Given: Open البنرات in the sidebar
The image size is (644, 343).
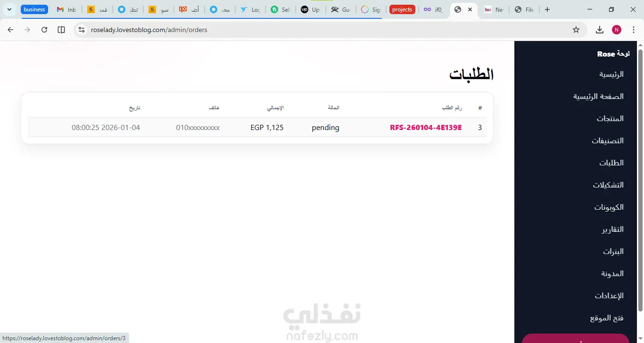Looking at the screenshot, I should click(x=613, y=252).
